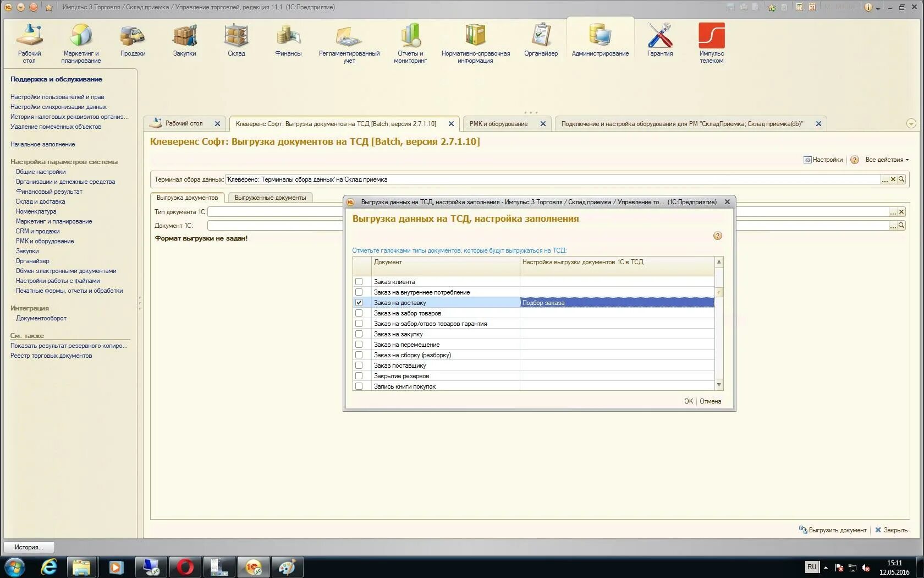
Task: Check Заказ на внутреннее потребление checkbox
Action: tap(359, 292)
